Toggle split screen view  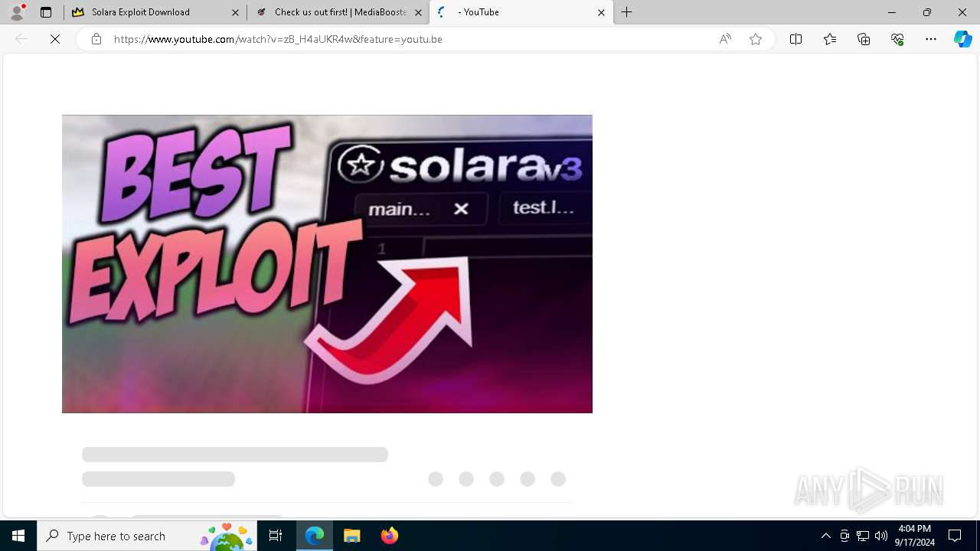(796, 39)
